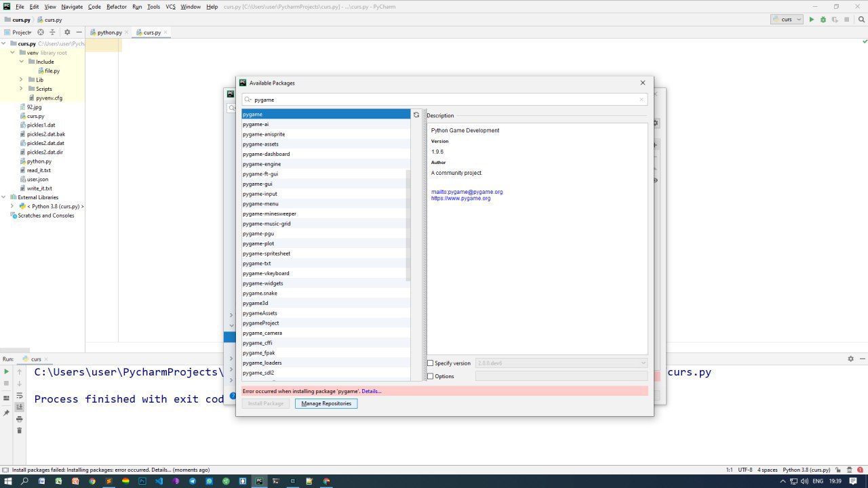
Task: Run with coverage icon in top toolbar
Action: click(x=835, y=20)
